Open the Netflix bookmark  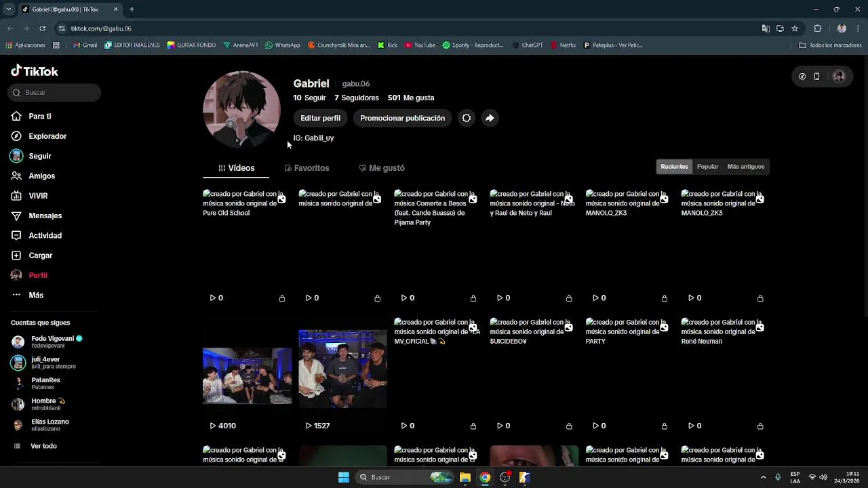click(563, 45)
